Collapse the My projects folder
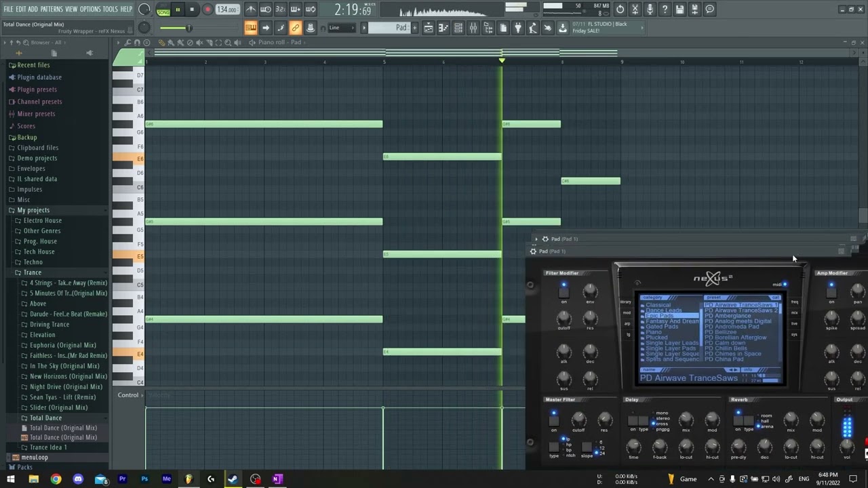Viewport: 868px width, 488px height. tap(33, 210)
